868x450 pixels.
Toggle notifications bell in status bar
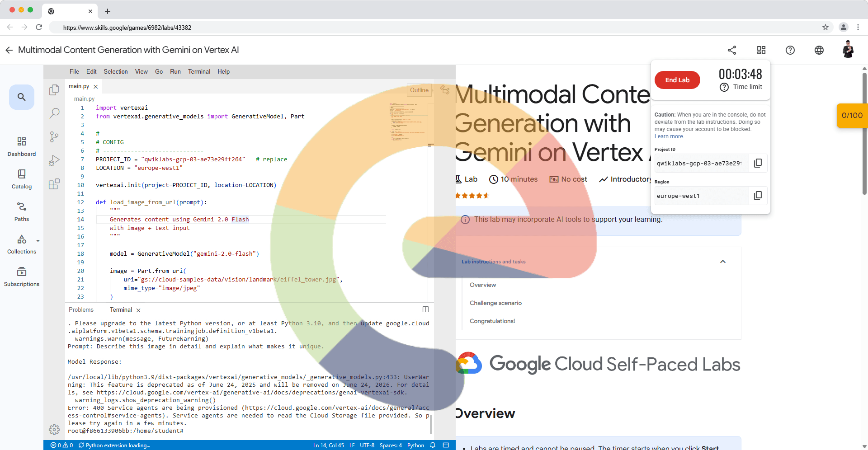(433, 445)
